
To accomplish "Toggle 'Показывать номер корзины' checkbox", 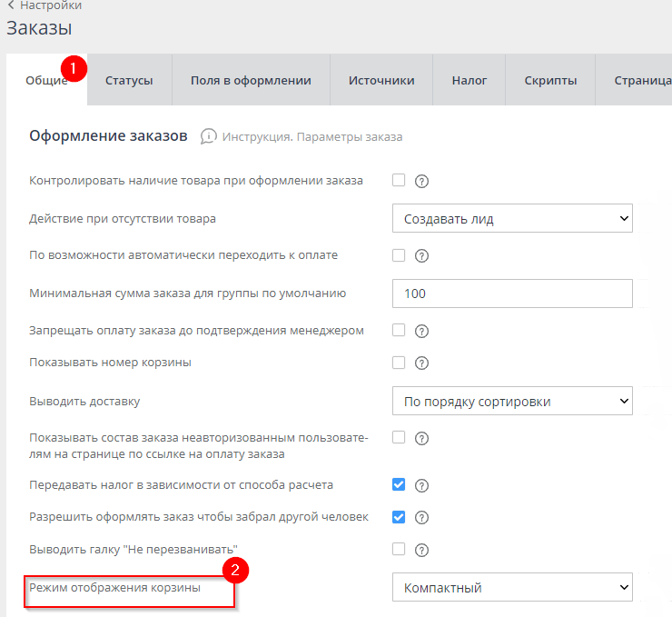I will tap(399, 363).
